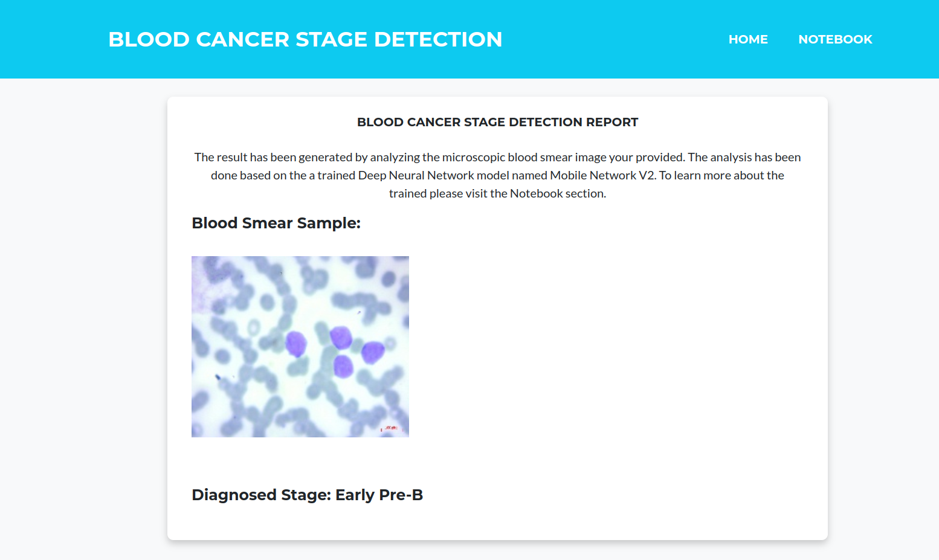Click the BLOOD CANCER STAGE DETECTION header title

305,39
